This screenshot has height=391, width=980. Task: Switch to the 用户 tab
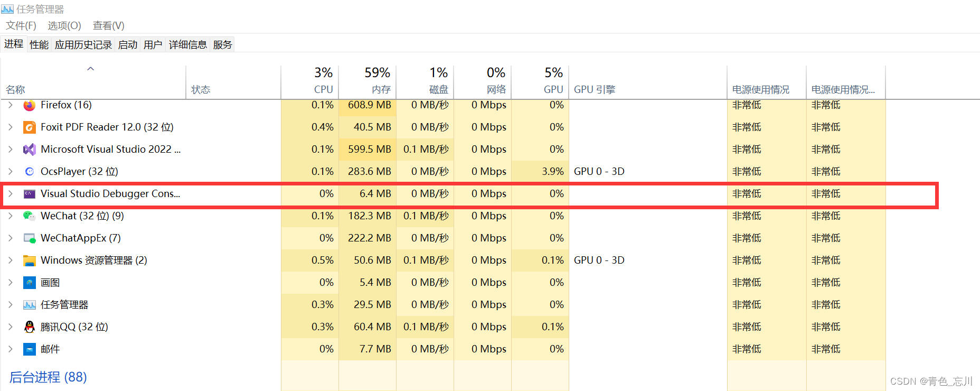(x=153, y=45)
